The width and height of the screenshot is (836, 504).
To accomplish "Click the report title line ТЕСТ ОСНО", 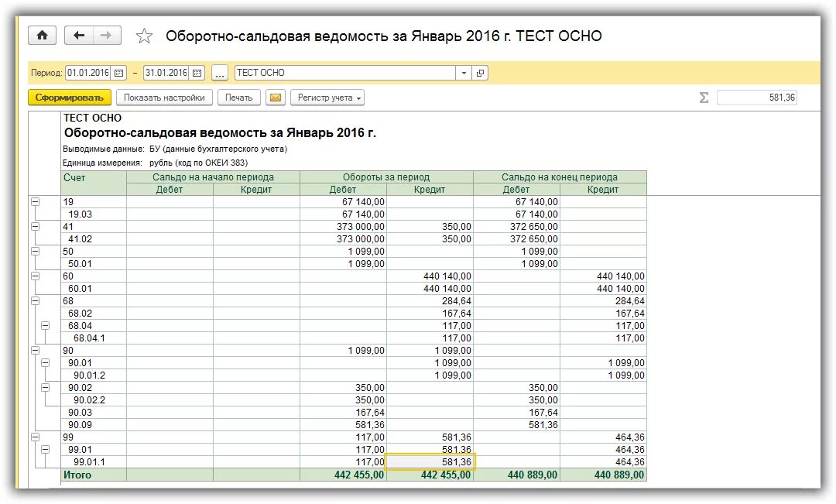I will [x=93, y=118].
